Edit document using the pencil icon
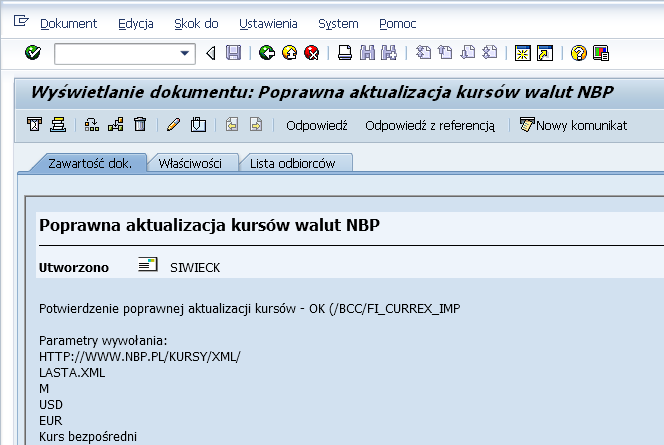The height and width of the screenshot is (445, 664). 173,125
